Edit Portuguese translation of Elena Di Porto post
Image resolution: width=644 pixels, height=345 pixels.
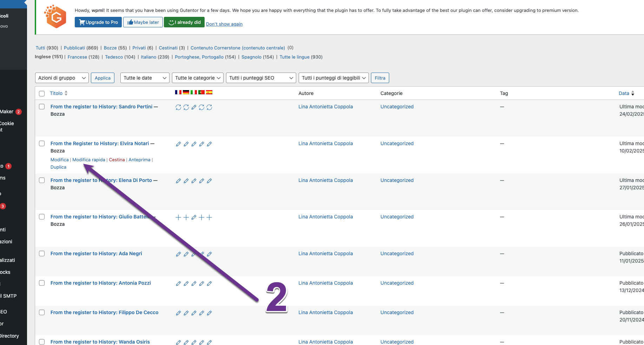click(x=201, y=181)
